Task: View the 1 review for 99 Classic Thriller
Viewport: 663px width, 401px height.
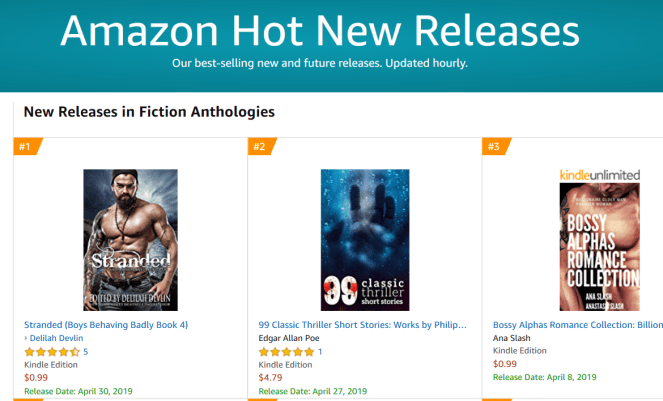Action: (x=320, y=352)
